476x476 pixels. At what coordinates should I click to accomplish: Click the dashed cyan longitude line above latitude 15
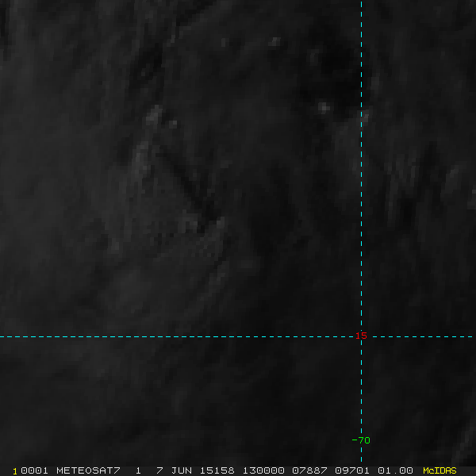click(x=361, y=167)
